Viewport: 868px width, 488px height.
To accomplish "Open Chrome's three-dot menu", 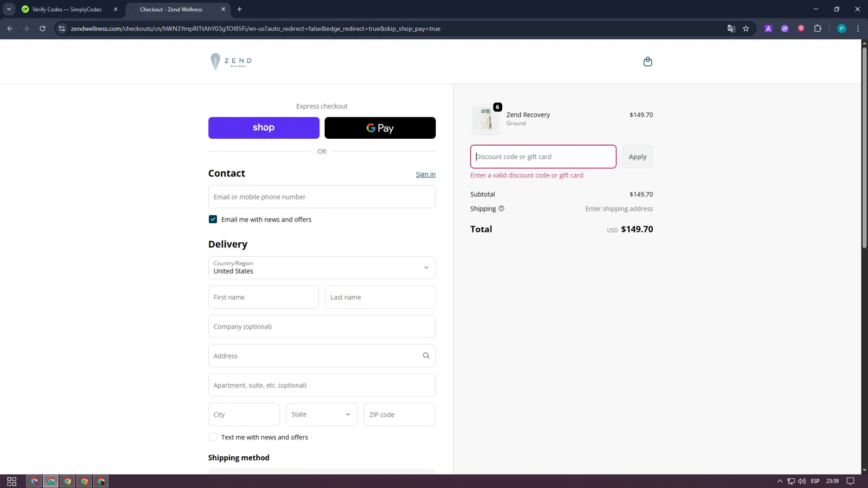I will pos(858,28).
